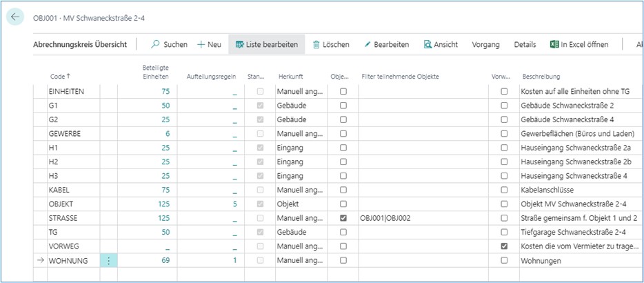Viewport: 644px width, 283px height.
Task: Open the Herkunft column header options
Action: [x=291, y=76]
